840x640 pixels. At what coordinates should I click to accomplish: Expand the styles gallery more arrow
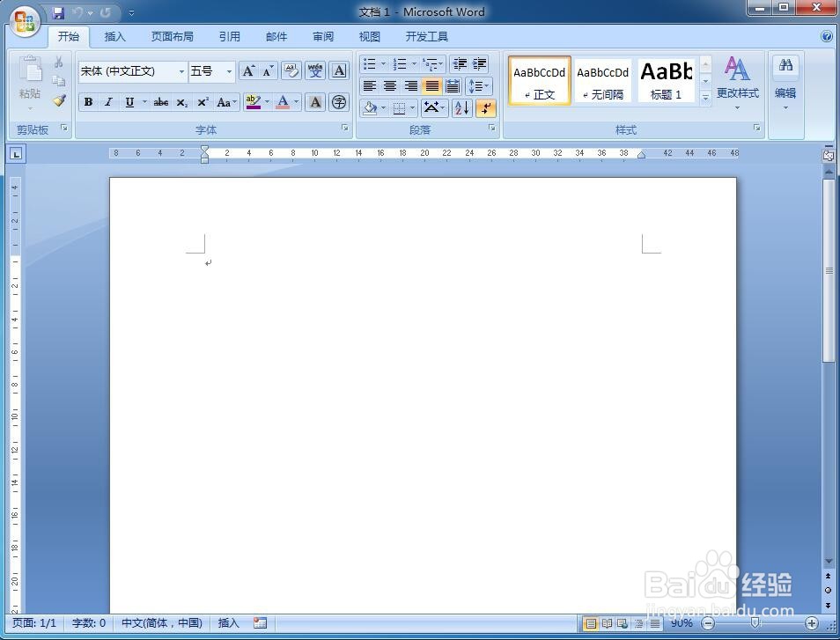705,98
